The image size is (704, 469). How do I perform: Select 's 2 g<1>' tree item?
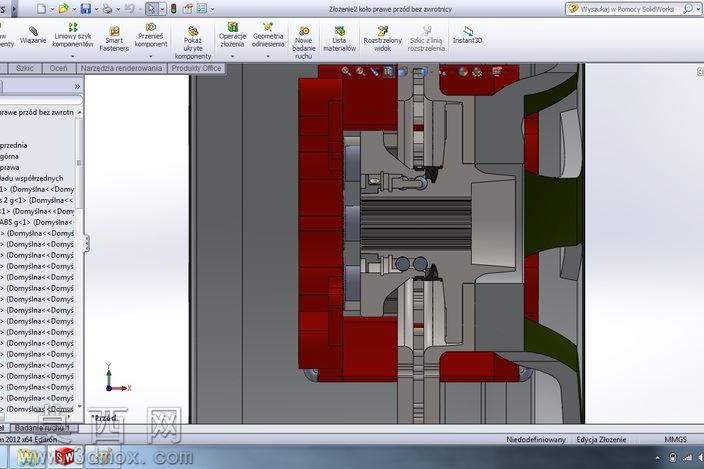pos(36,200)
